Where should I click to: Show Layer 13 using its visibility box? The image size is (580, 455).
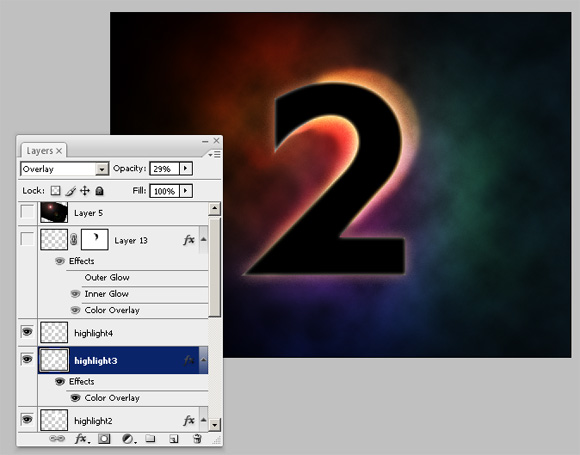(27, 239)
